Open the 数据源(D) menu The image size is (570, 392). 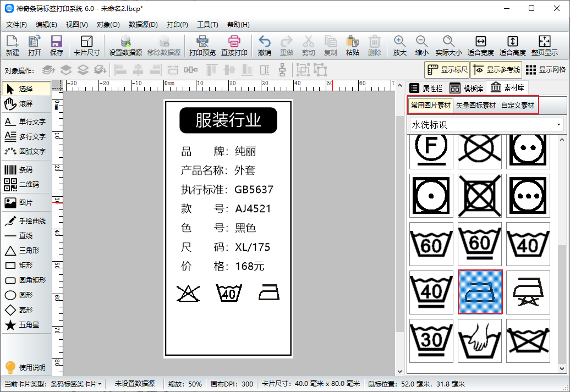(143, 25)
